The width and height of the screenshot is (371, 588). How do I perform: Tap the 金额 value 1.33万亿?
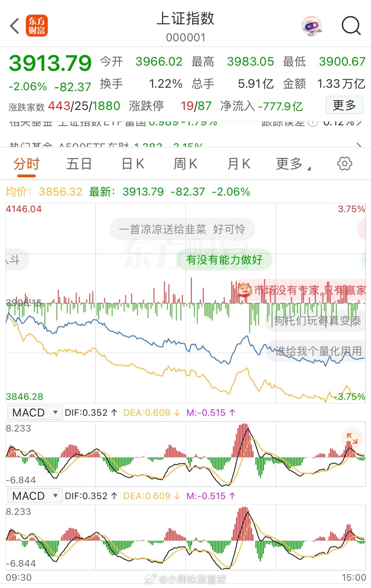point(341,84)
